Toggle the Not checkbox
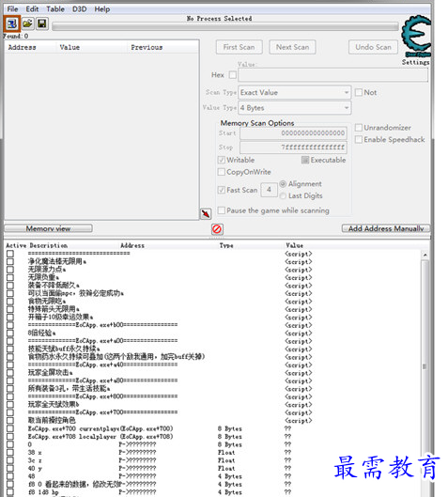 click(359, 93)
